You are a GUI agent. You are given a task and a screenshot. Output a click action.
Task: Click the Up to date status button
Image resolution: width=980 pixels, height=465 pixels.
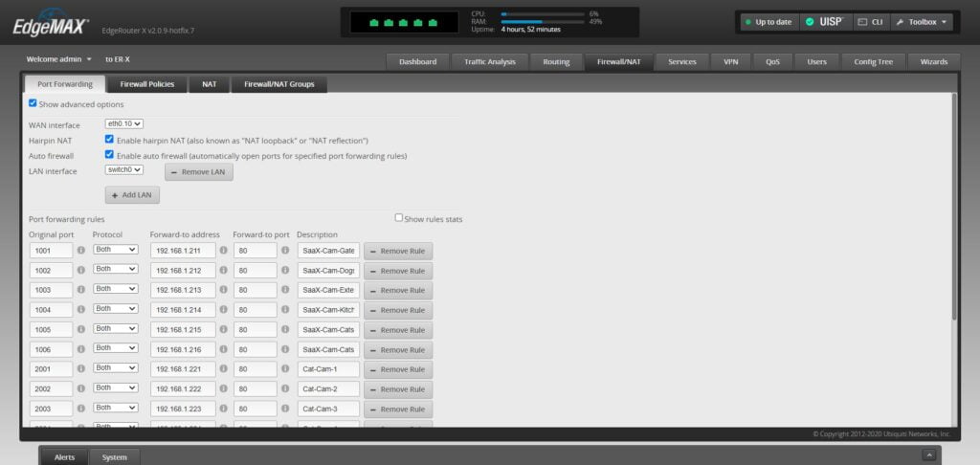pos(768,22)
